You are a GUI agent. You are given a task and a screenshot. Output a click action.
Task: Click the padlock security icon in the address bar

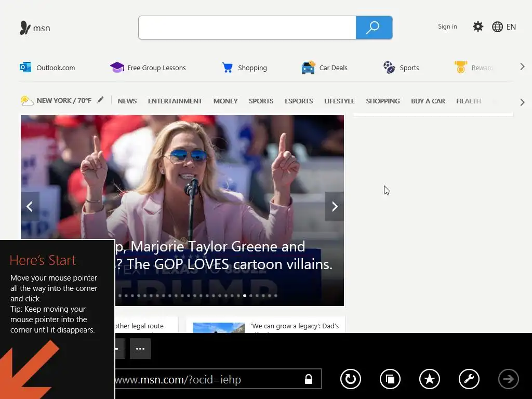(309, 379)
